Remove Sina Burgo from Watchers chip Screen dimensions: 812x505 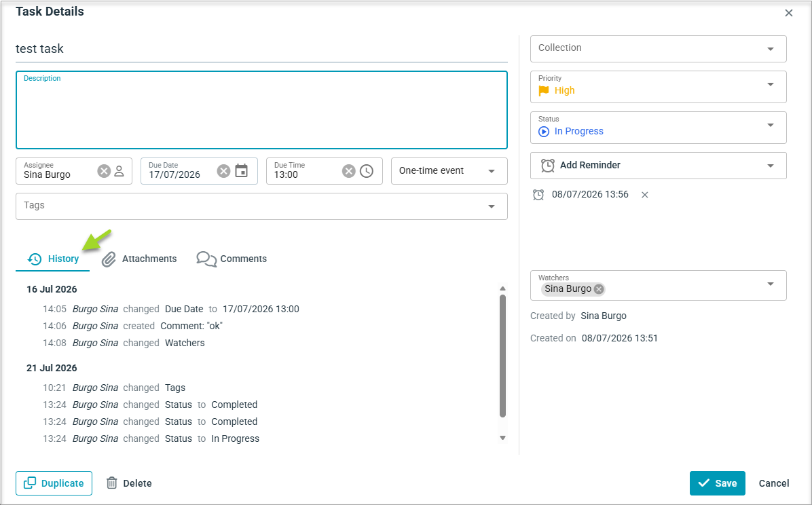[x=599, y=289]
